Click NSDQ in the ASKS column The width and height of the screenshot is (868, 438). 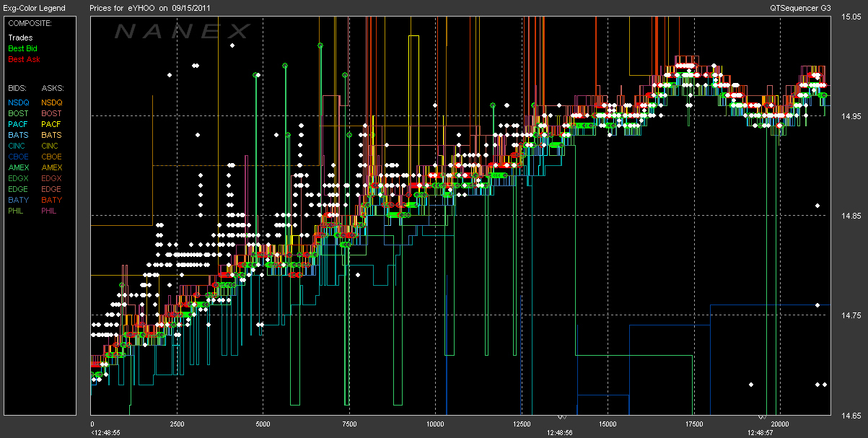tap(51, 102)
